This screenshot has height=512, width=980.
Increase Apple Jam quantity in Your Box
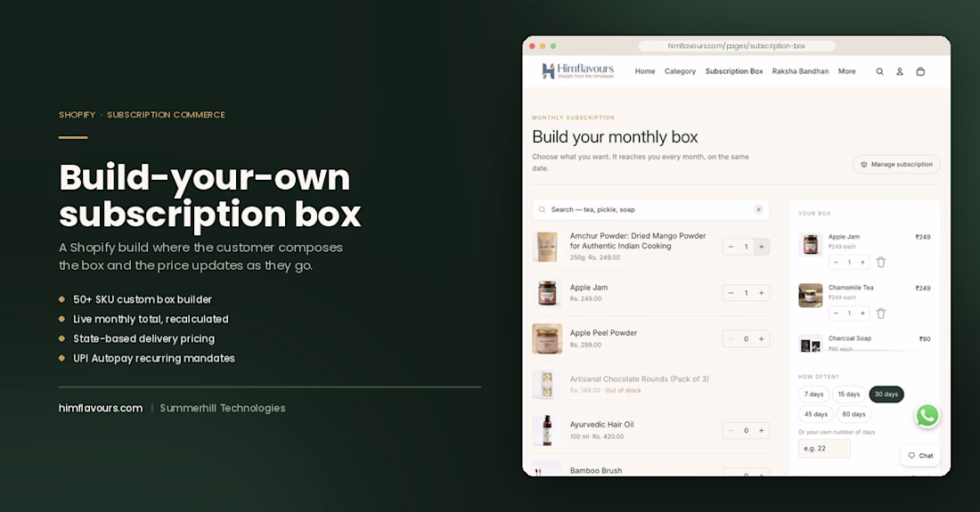(x=862, y=263)
